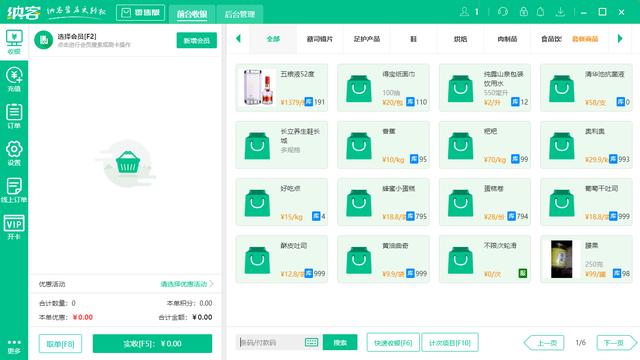Open the 设置 settings gear icon
The width and height of the screenshot is (640, 360).
(x=14, y=153)
